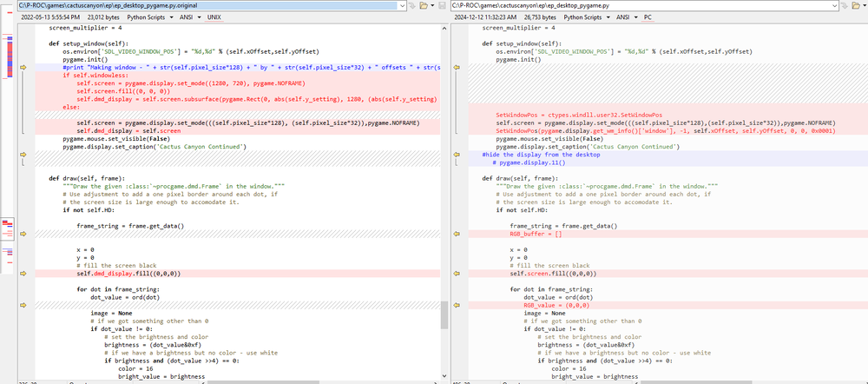Copy right '#hide the display' section to left

coord(457,155)
